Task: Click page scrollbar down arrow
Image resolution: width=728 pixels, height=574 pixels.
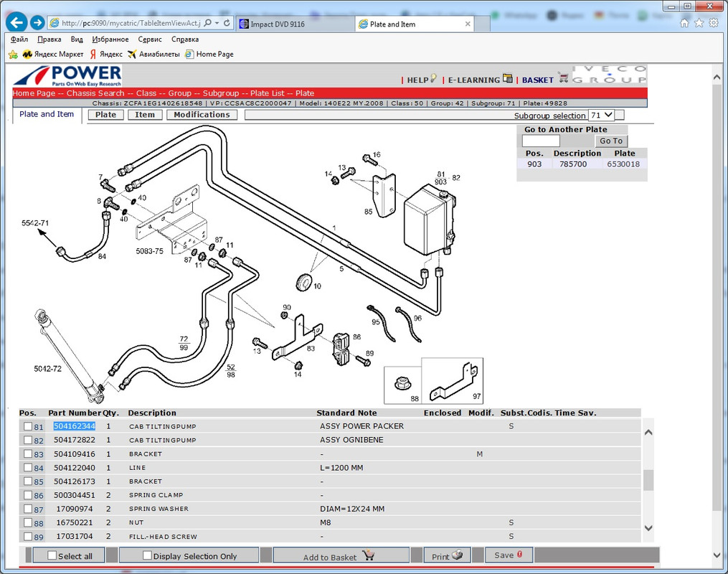Action: pyautogui.click(x=717, y=555)
